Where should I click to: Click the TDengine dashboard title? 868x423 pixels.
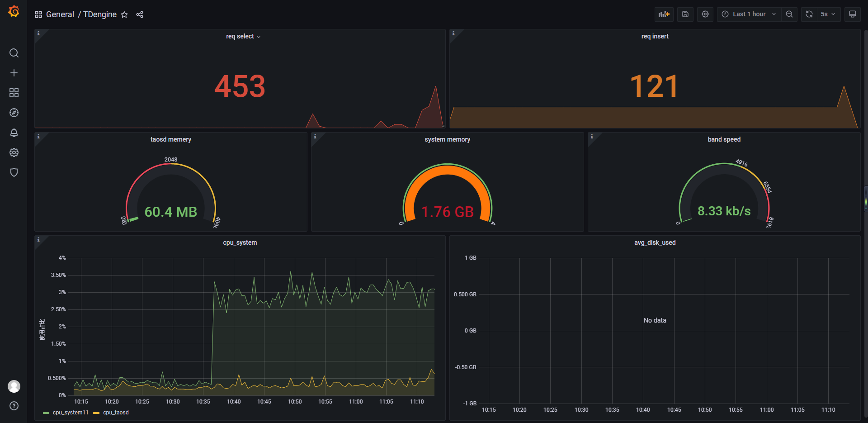tap(100, 14)
